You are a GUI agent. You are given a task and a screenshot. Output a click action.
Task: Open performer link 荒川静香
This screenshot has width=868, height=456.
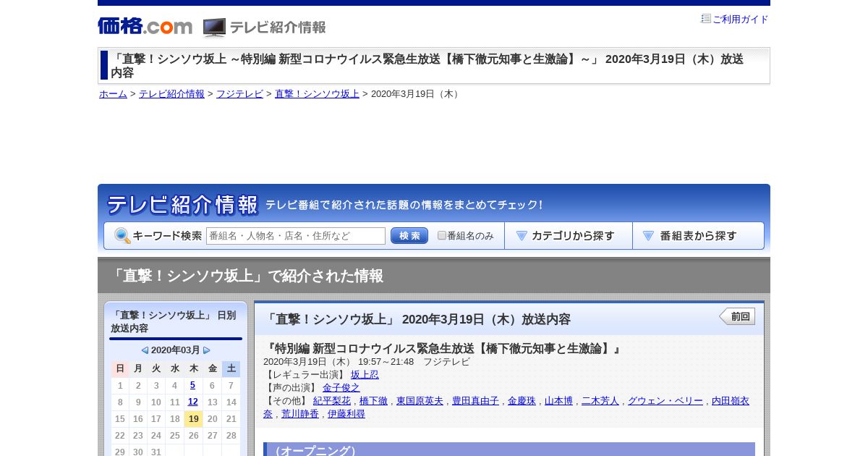[300, 414]
